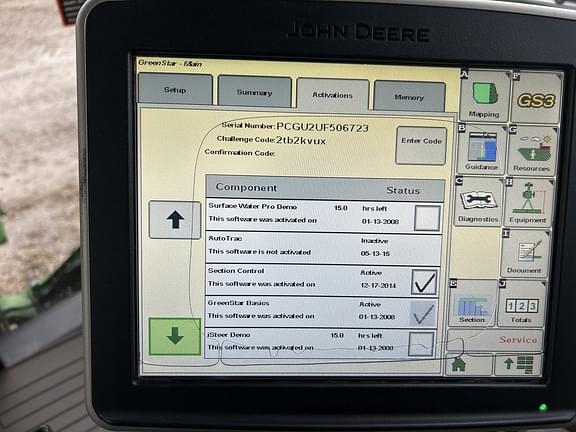Open the Resources softkey
576x432 pixels.
point(532,151)
